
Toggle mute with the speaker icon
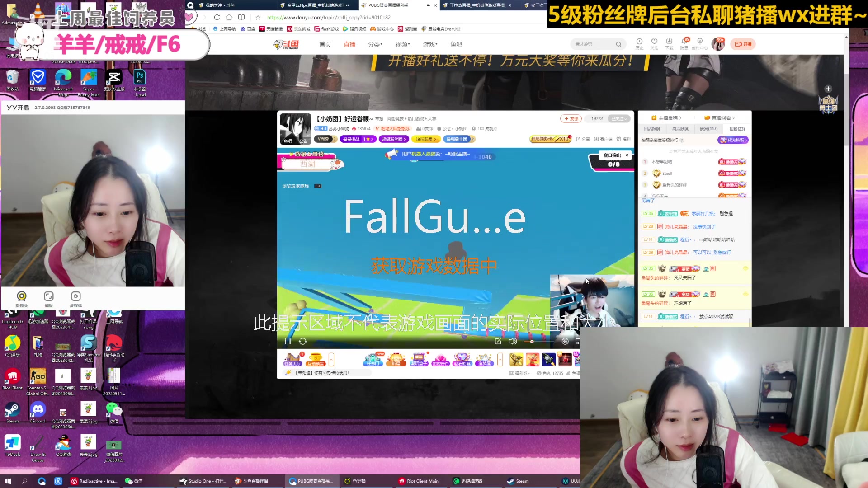513,342
